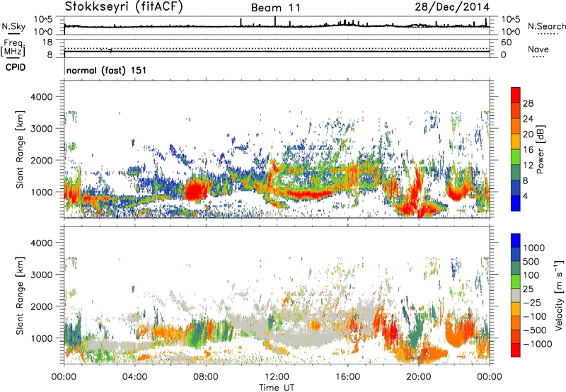Select the Doppler velocity range-time plot
This screenshot has height=392, width=566.
pyautogui.click(x=277, y=295)
